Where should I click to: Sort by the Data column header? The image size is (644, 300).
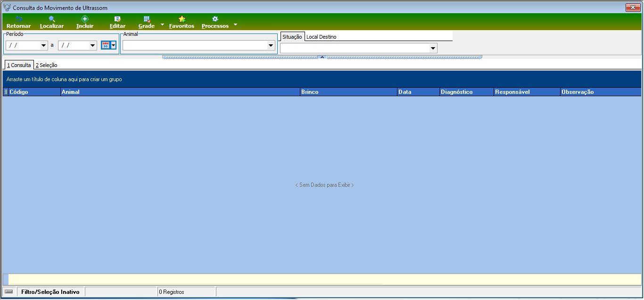[418, 92]
